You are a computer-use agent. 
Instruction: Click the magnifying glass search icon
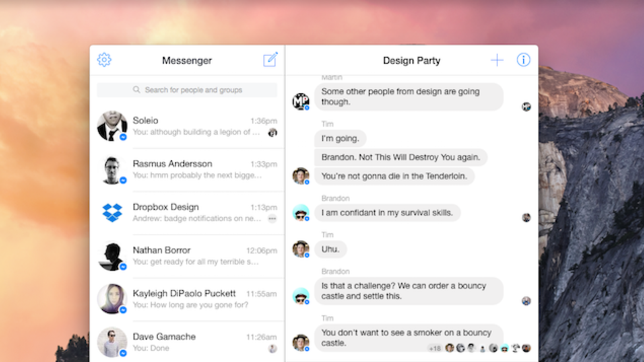[136, 90]
